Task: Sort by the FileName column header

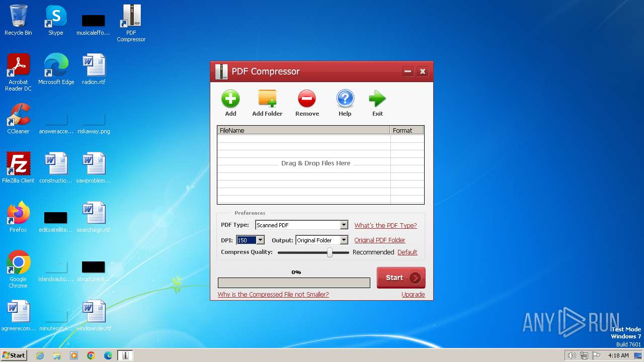Action: point(303,130)
